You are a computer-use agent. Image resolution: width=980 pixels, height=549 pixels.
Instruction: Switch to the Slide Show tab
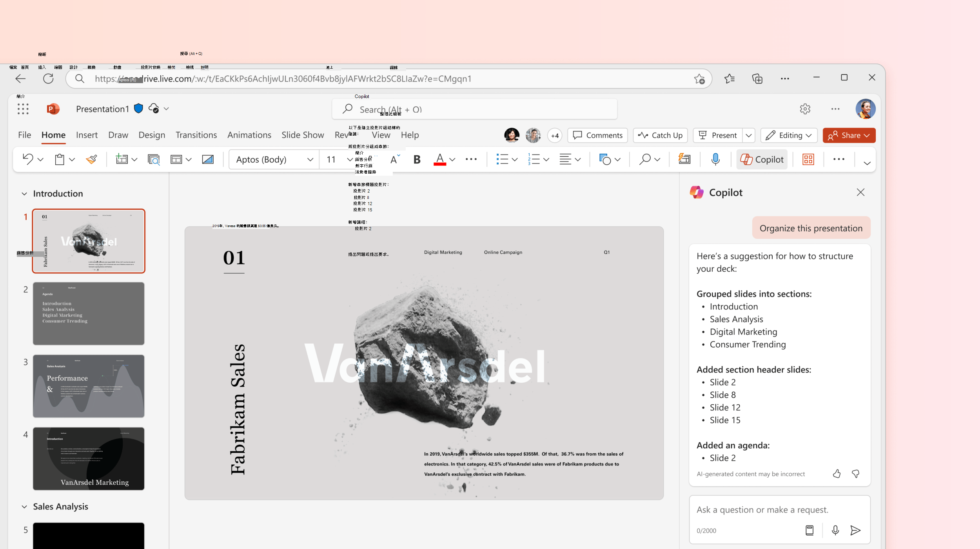[303, 135]
